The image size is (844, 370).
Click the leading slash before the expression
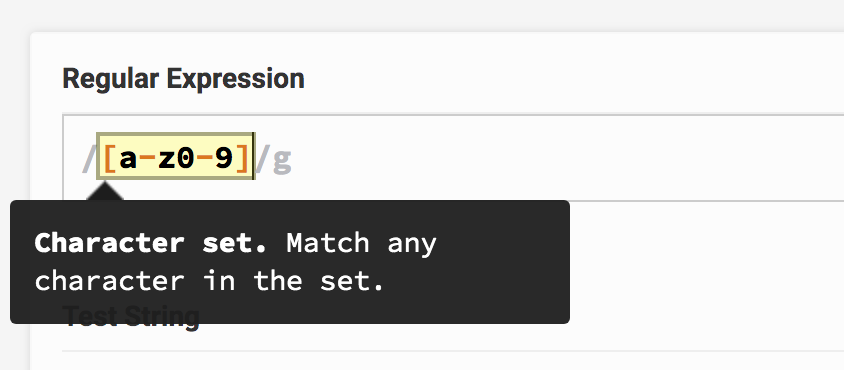(x=88, y=158)
